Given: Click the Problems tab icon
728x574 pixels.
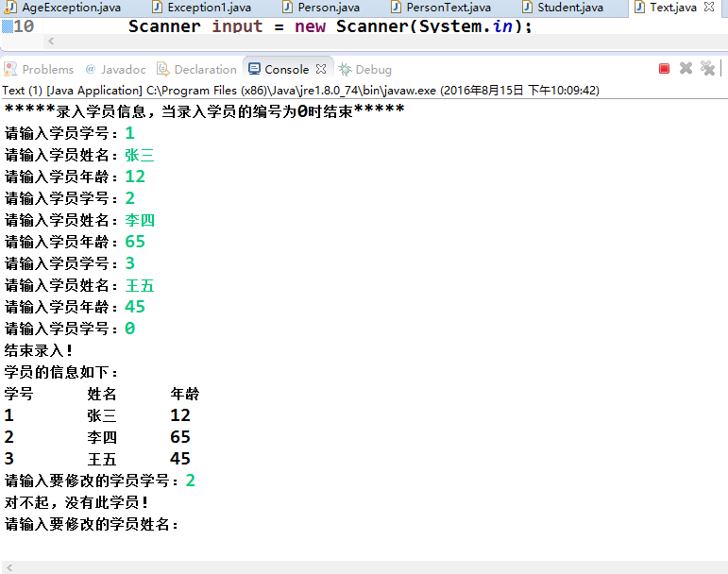Looking at the screenshot, I should coord(10,69).
